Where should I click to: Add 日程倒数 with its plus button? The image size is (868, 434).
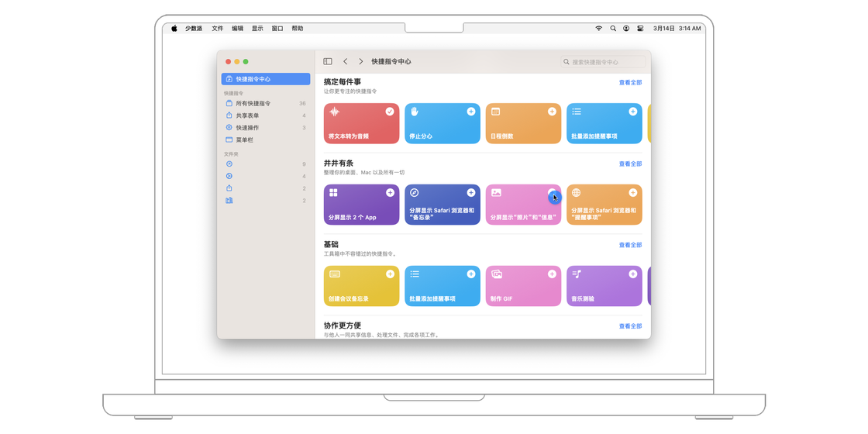click(x=552, y=112)
